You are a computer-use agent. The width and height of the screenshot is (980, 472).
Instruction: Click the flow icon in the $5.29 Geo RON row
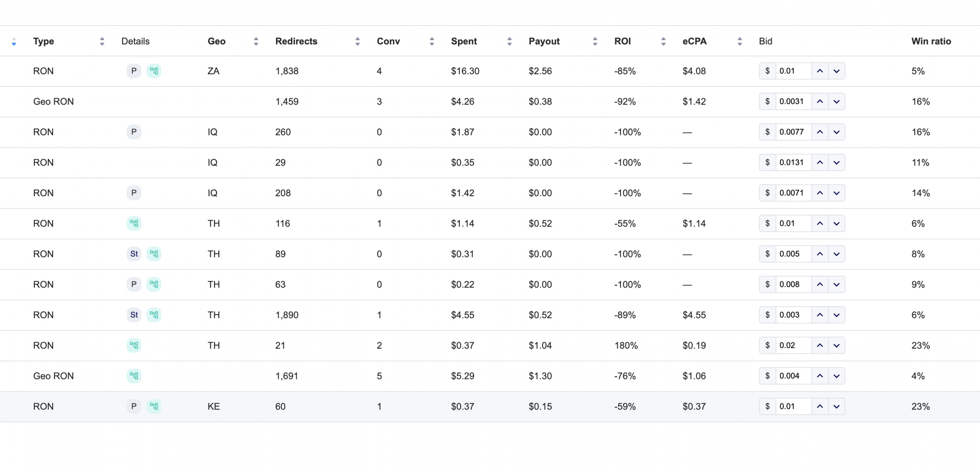click(134, 376)
